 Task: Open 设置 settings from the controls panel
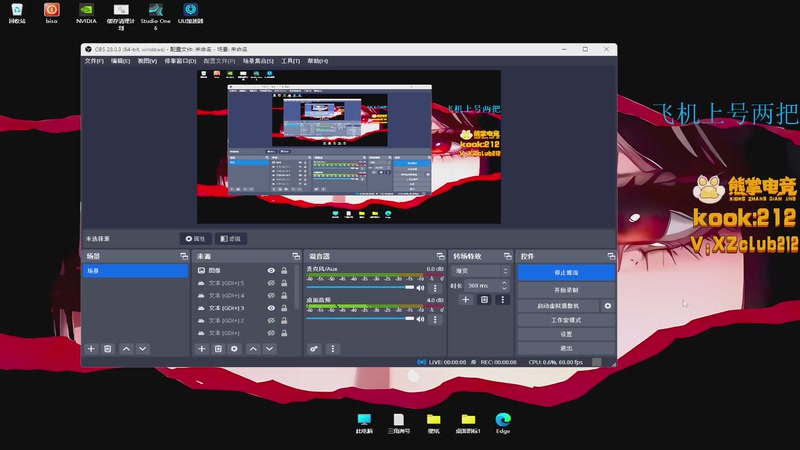point(566,334)
